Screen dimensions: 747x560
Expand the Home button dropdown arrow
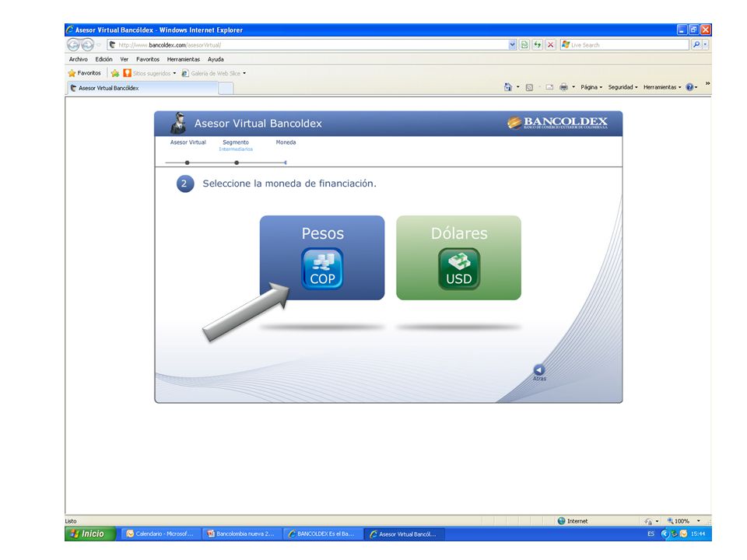[518, 87]
